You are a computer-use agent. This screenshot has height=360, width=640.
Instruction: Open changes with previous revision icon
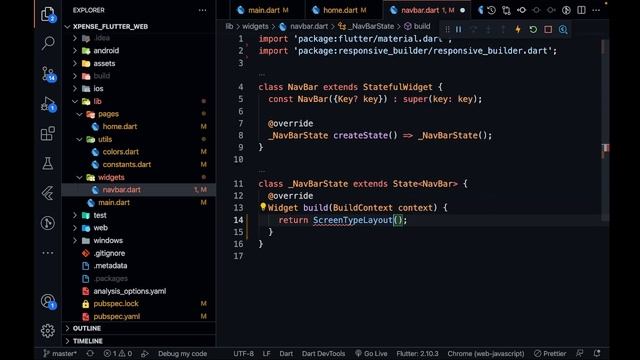pyautogui.click(x=521, y=10)
